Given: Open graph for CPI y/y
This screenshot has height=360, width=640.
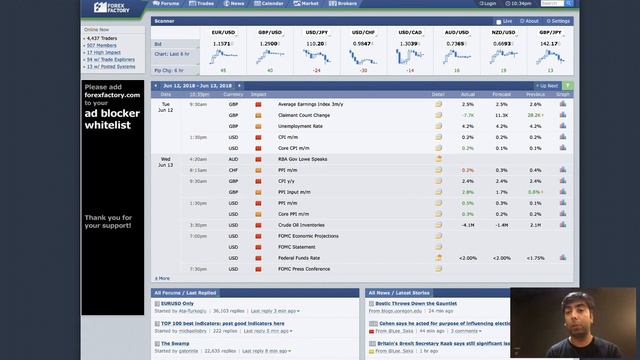Looking at the screenshot, I should [x=563, y=181].
